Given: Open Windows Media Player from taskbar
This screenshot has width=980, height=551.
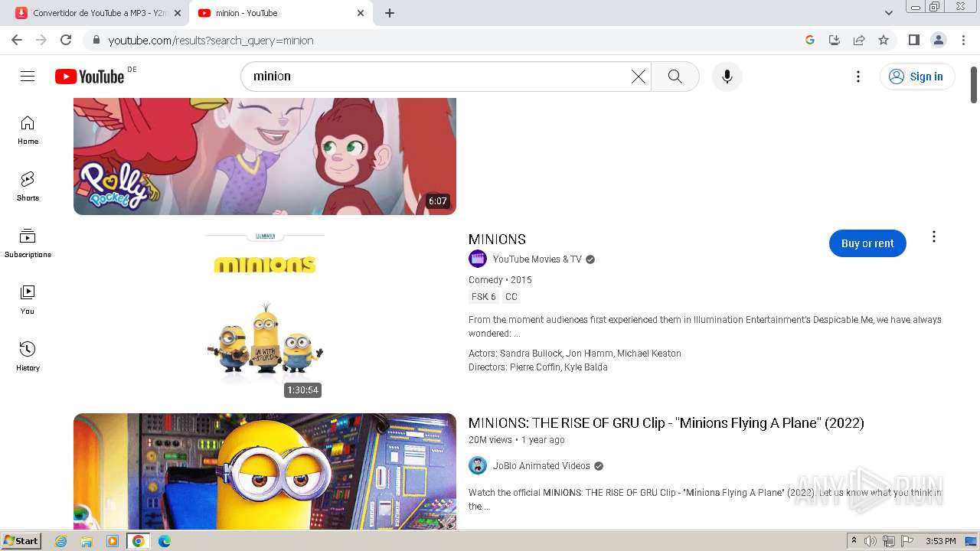Looking at the screenshot, I should (113, 541).
